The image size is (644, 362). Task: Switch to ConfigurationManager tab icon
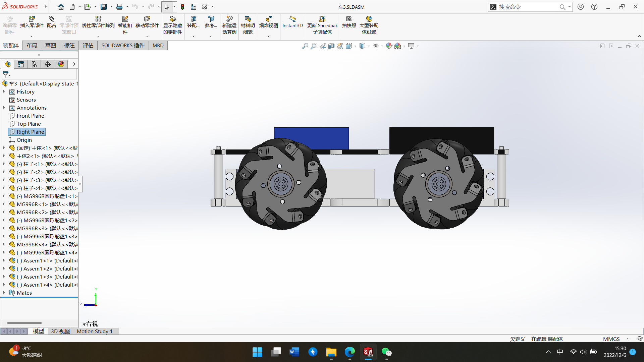[34, 64]
